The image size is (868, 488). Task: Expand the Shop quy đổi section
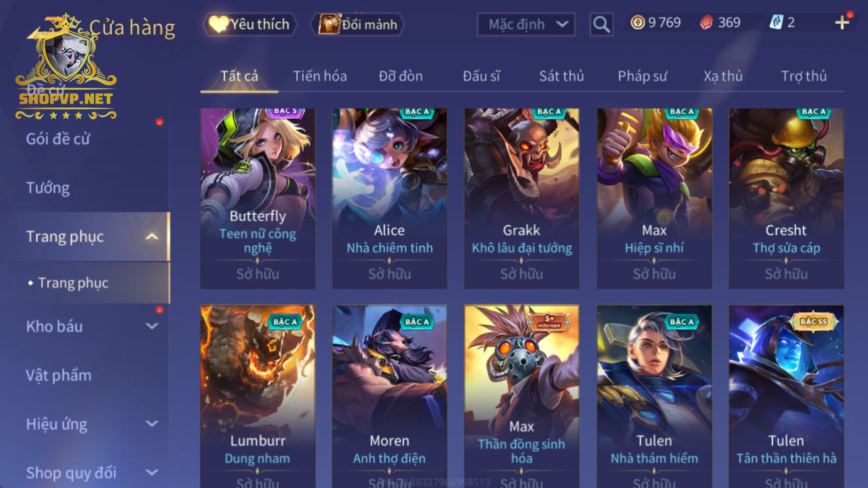click(x=152, y=472)
